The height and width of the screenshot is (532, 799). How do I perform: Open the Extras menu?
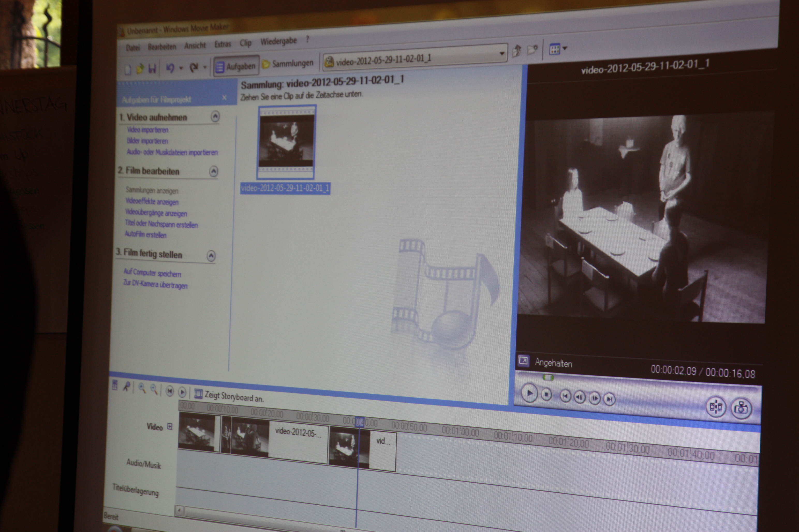click(x=223, y=44)
